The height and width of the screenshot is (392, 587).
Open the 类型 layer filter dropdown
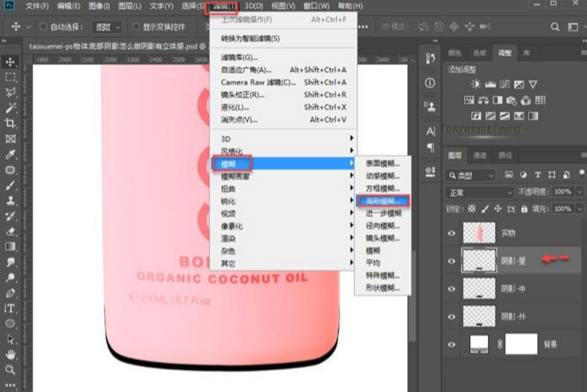coord(471,175)
